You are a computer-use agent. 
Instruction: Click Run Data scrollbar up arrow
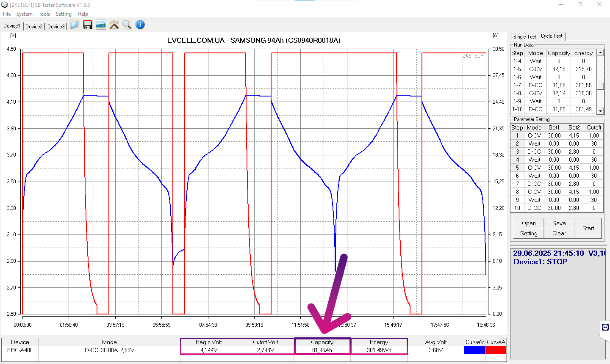pos(600,52)
